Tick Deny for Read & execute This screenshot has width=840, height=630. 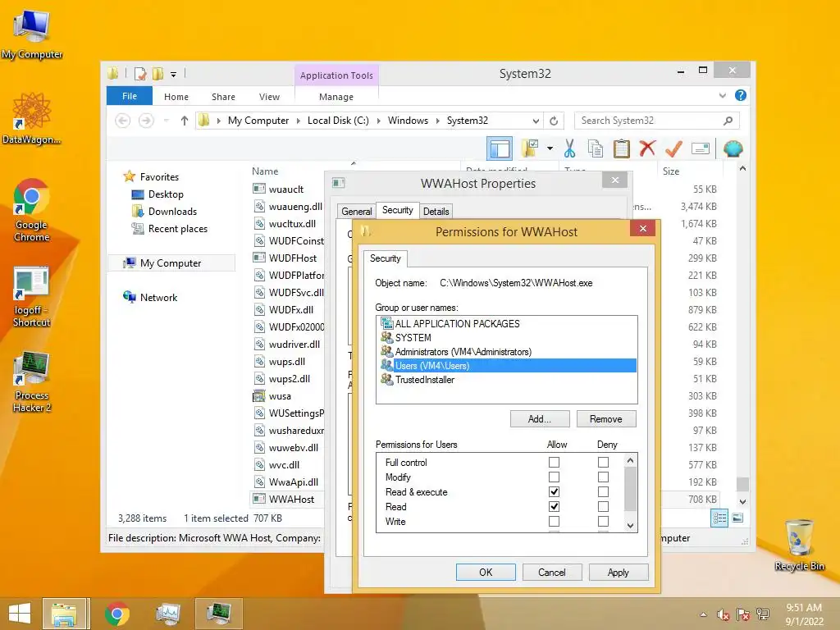coord(603,491)
